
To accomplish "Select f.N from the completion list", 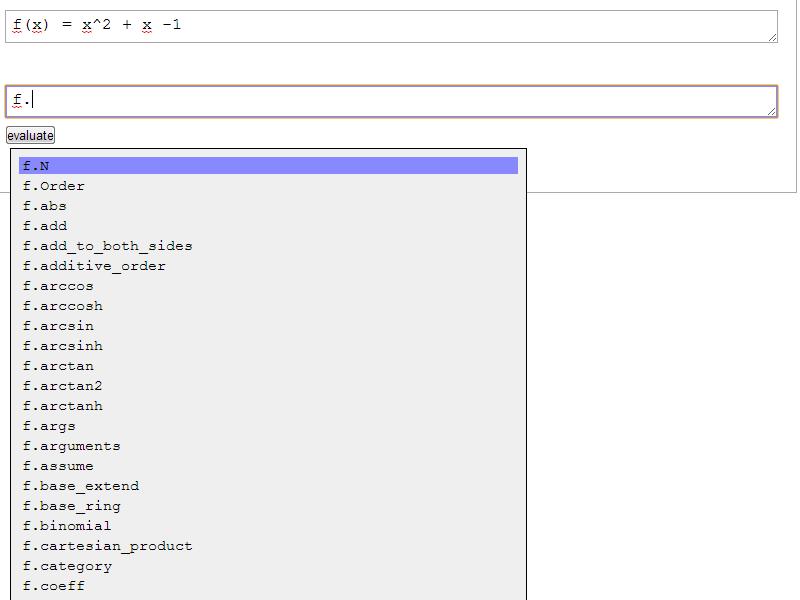I will tap(36, 166).
